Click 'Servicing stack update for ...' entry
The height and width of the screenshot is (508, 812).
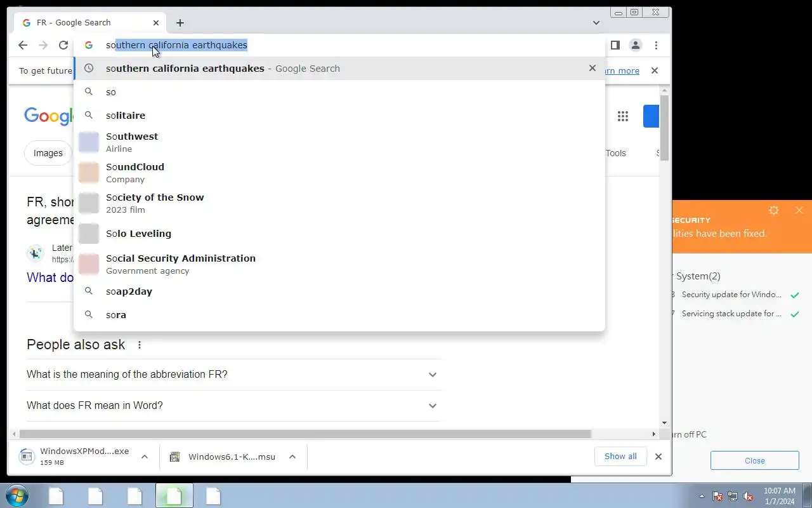tap(732, 314)
